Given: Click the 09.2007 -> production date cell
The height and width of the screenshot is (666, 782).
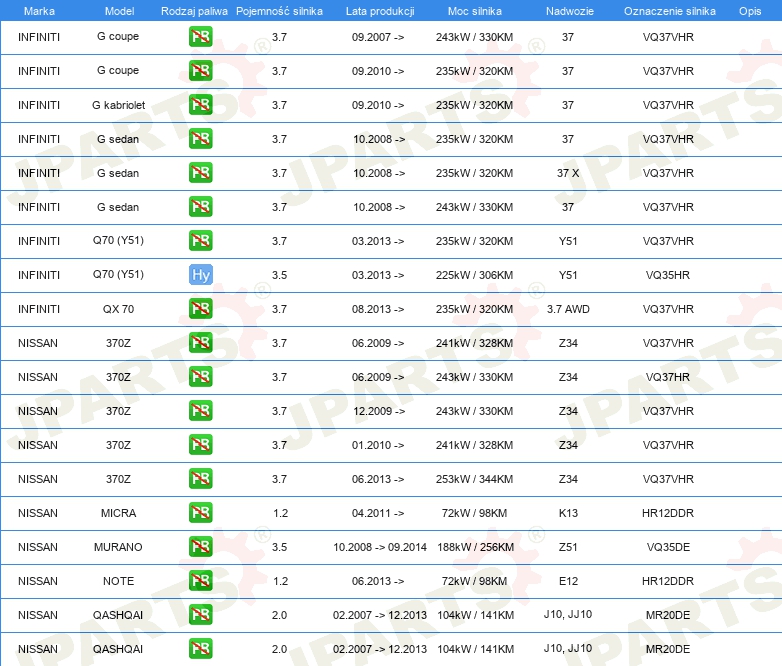Looking at the screenshot, I should click(378, 37).
